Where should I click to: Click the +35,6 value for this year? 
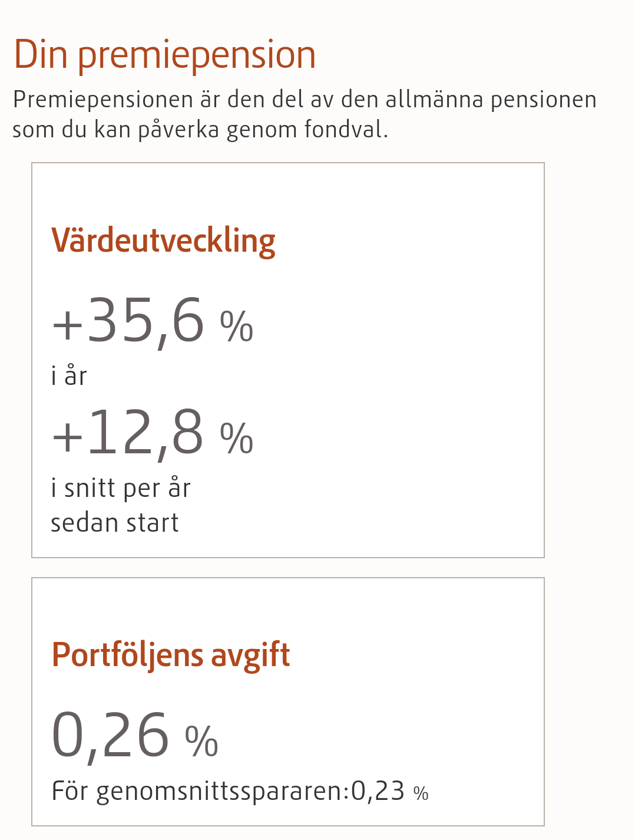coord(128,321)
